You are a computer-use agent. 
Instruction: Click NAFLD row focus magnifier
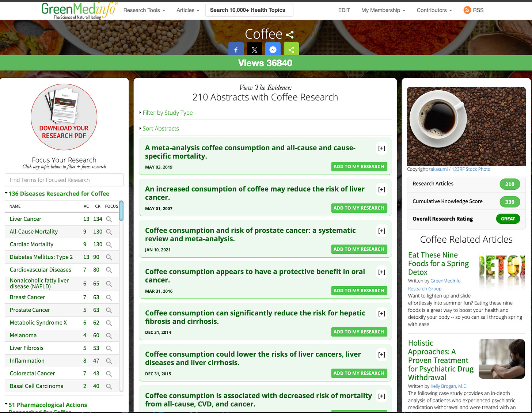click(x=109, y=284)
